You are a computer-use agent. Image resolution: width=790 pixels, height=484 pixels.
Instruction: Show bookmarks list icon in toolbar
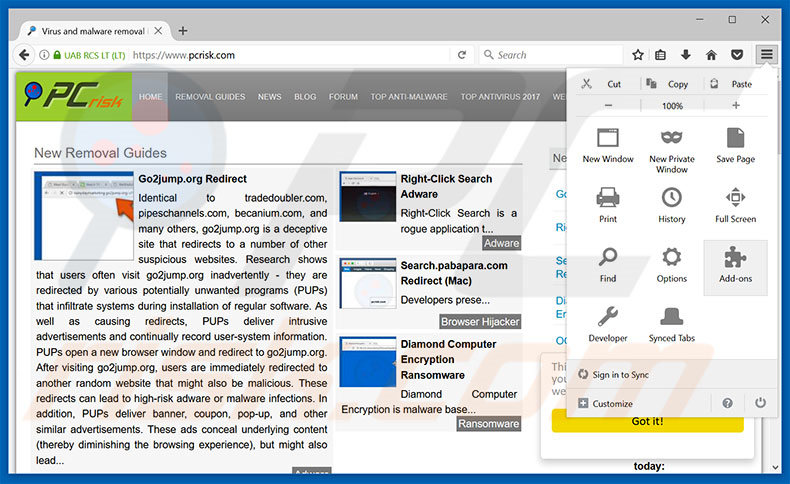coord(661,55)
